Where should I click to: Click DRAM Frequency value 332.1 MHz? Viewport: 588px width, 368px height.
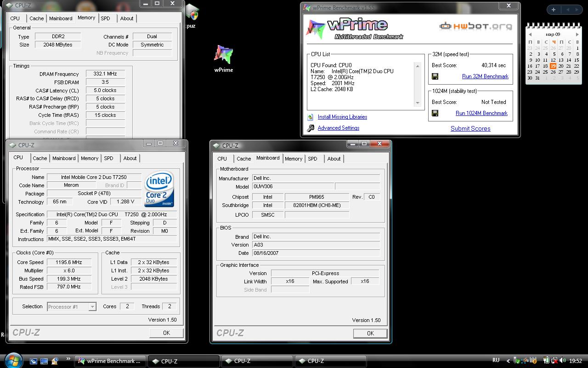click(105, 74)
